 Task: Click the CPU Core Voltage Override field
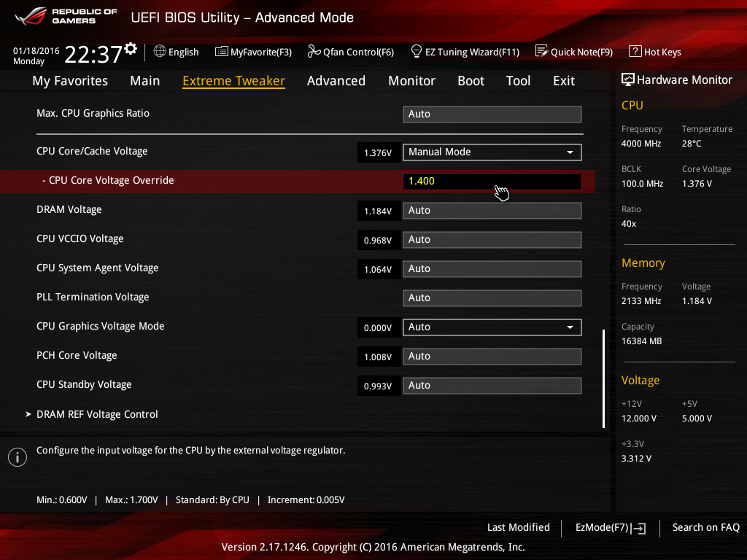(492, 182)
